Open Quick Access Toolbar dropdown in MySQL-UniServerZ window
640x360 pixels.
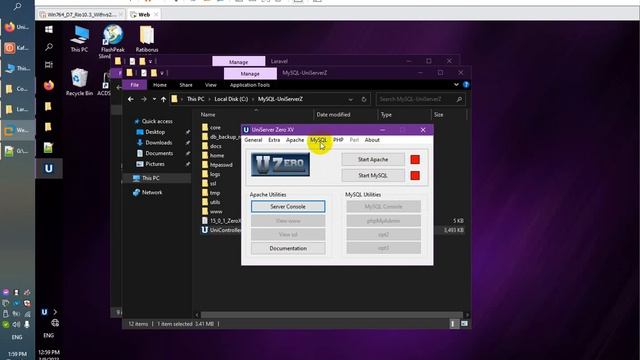coord(162,73)
